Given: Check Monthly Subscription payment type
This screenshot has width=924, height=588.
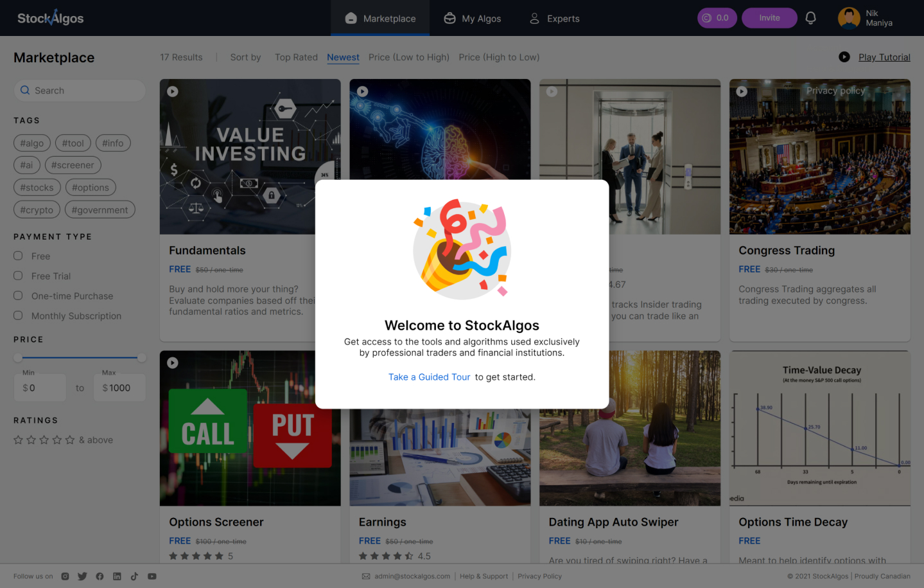Looking at the screenshot, I should click(18, 316).
